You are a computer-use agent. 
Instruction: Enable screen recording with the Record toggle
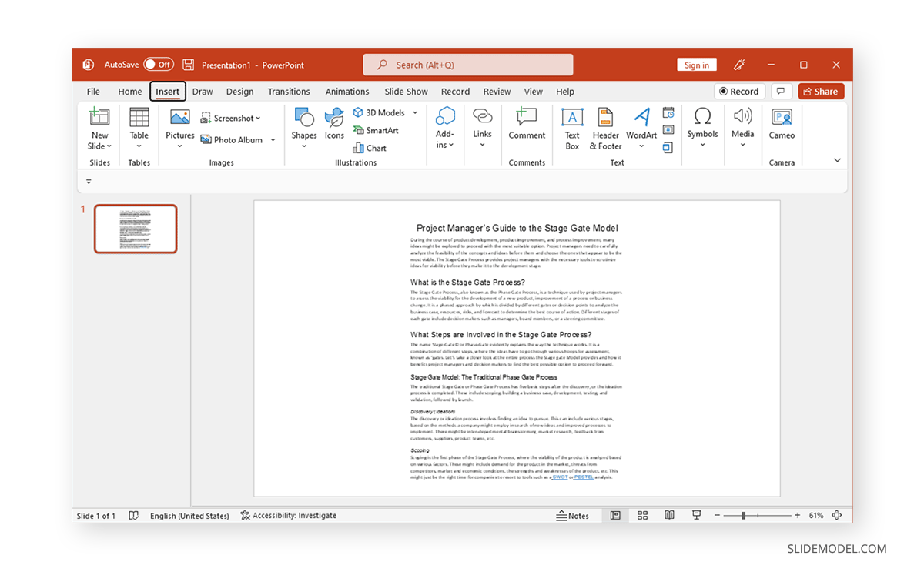pos(739,91)
